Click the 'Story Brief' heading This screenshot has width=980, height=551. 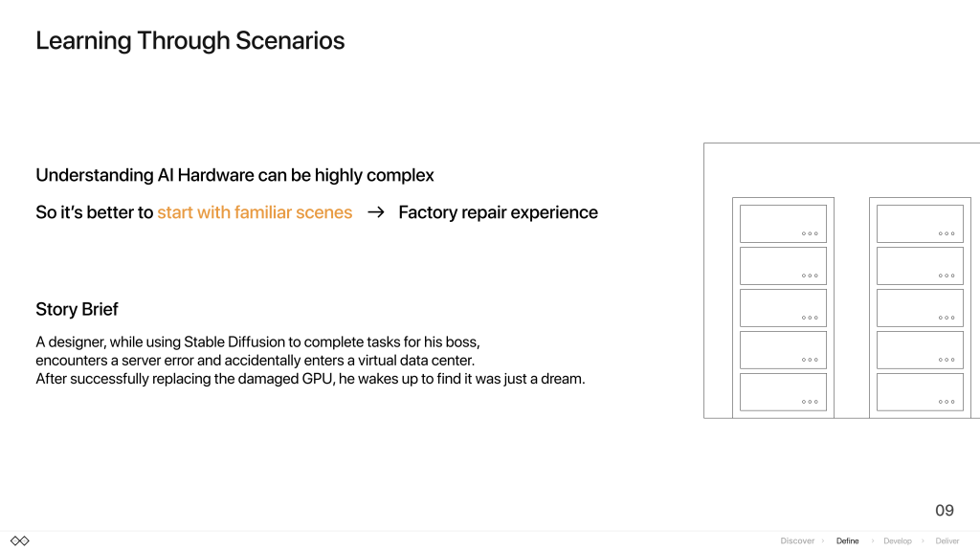(x=77, y=309)
